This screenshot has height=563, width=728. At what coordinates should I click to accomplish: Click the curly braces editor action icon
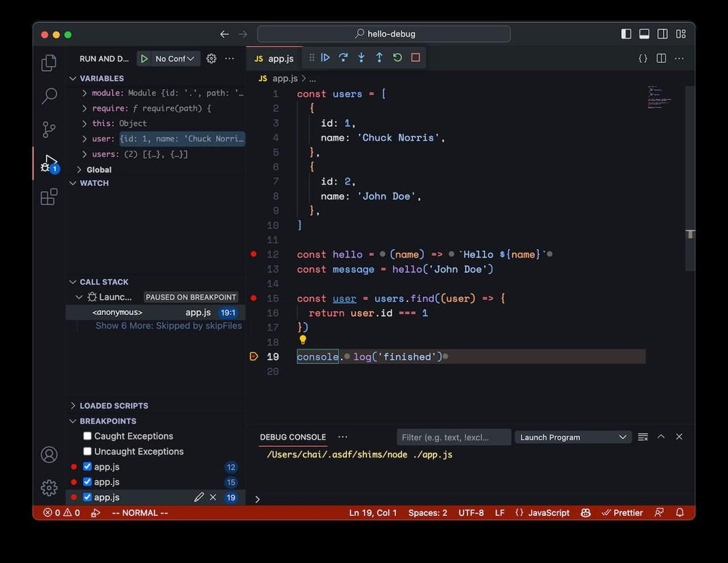coord(643,58)
